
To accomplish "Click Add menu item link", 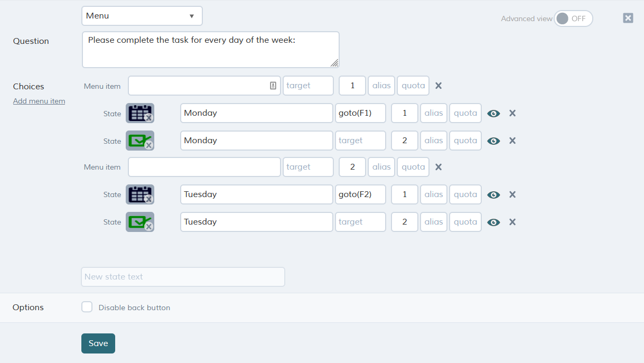I will (x=39, y=101).
